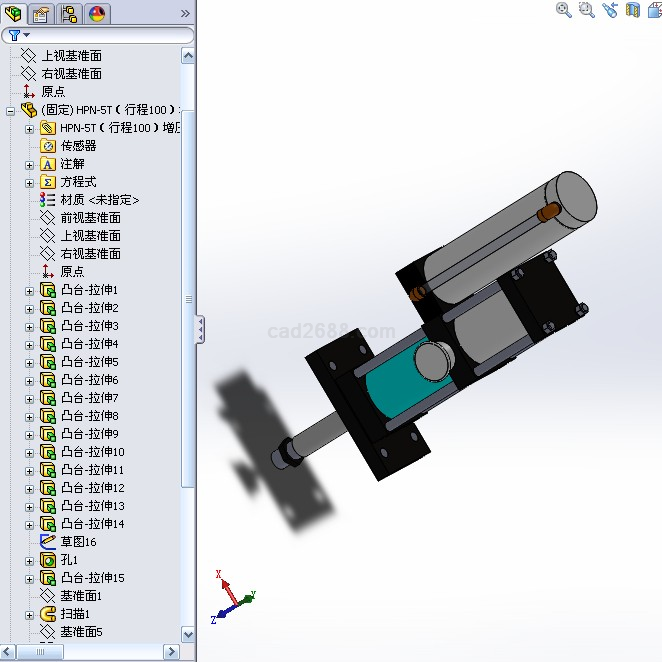Select the 传感器 sensors item

click(x=78, y=146)
